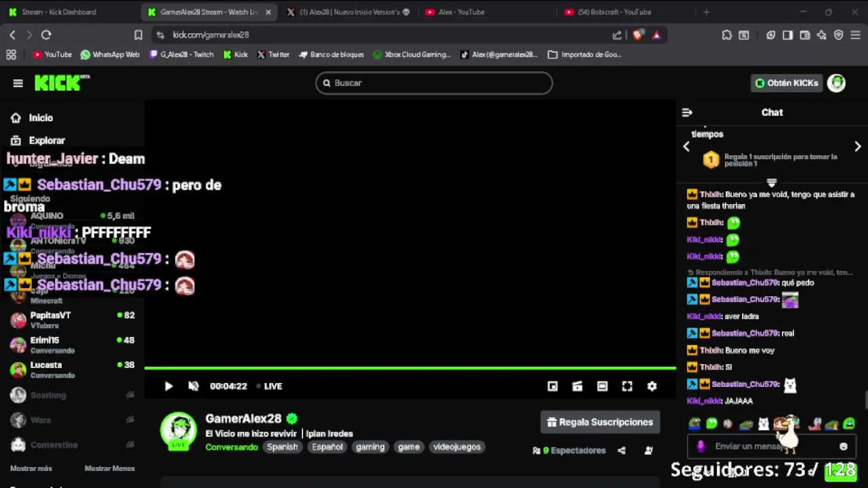
Task: Click the Obtén KICKs button
Action: pos(786,83)
